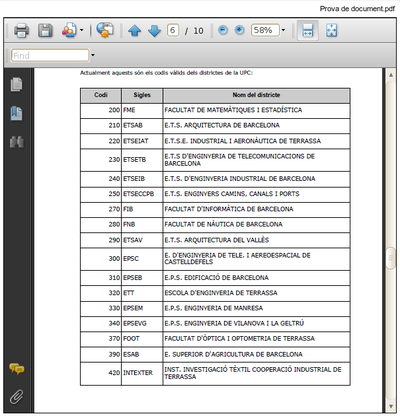Click the FNB sigles cell
400x416 pixels.
tap(142, 224)
